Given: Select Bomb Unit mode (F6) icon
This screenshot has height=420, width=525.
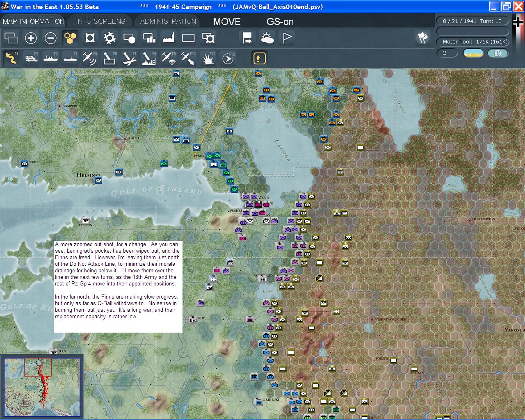Looking at the screenshot, I should (x=110, y=58).
